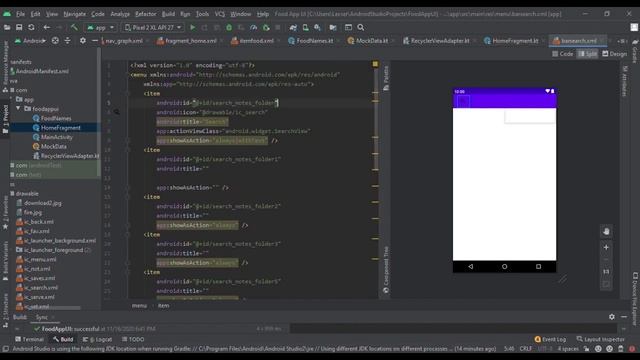640x360 pixels.
Task: Open the VCS menu
Action: pos(220,14)
